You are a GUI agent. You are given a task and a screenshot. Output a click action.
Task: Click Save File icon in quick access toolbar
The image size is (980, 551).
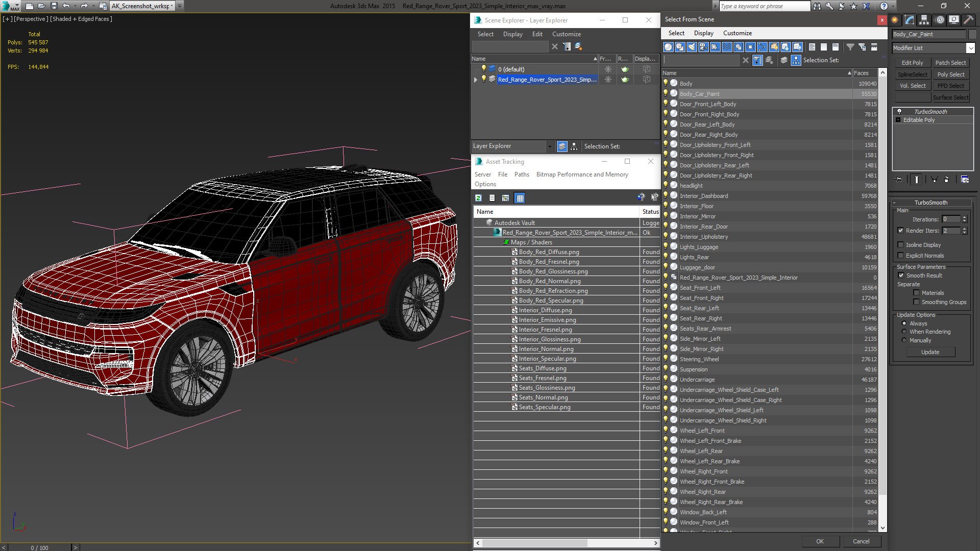pyautogui.click(x=54, y=6)
